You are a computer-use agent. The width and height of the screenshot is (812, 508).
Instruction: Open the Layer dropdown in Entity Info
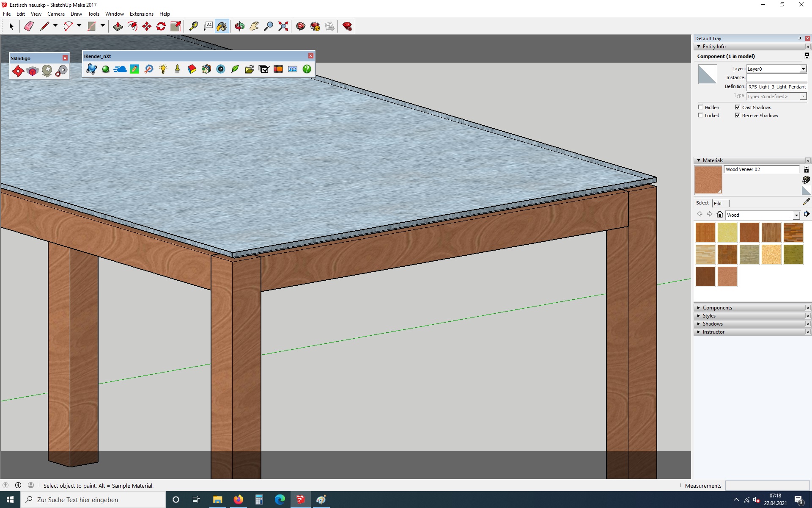803,69
